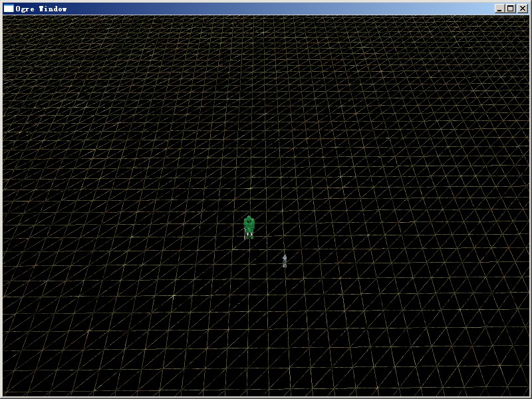Screen dimensions: 532x399
Task: Select the small gray robot figure
Action: point(285,261)
